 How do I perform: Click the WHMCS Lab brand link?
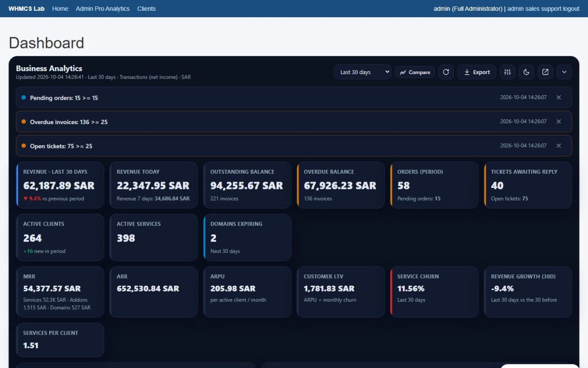point(26,9)
